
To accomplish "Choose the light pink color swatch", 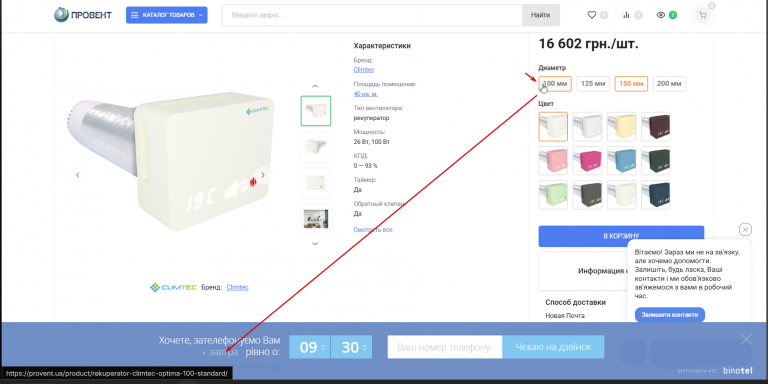I will [x=553, y=161].
